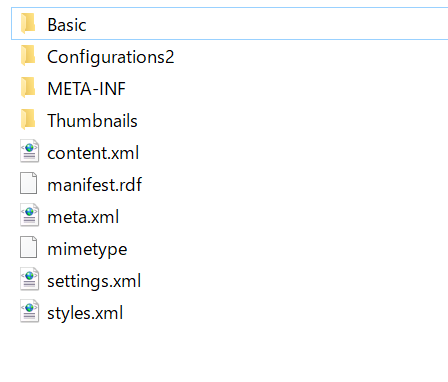Select the settings.xml file icon
448x382 pixels.
click(29, 279)
